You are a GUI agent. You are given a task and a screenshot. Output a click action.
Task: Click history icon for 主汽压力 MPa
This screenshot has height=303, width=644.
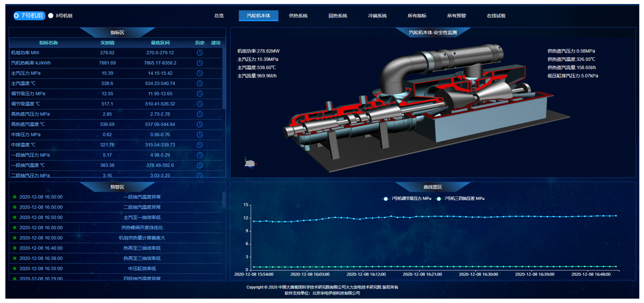click(x=200, y=73)
